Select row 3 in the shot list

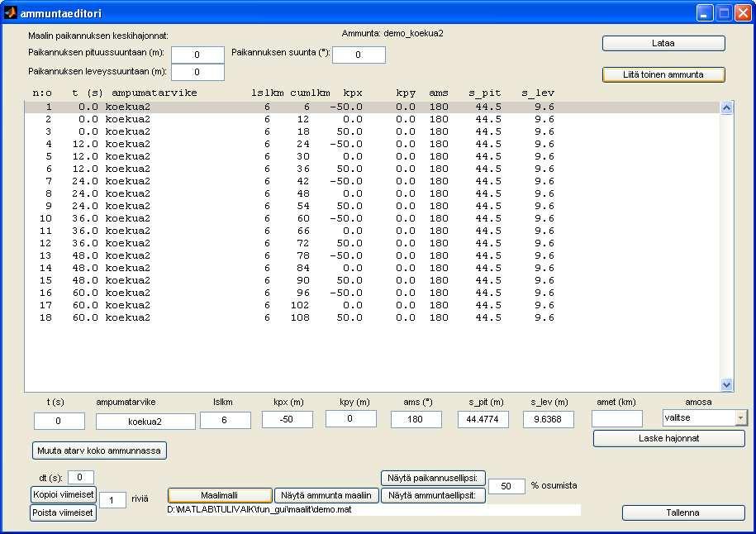click(x=371, y=131)
